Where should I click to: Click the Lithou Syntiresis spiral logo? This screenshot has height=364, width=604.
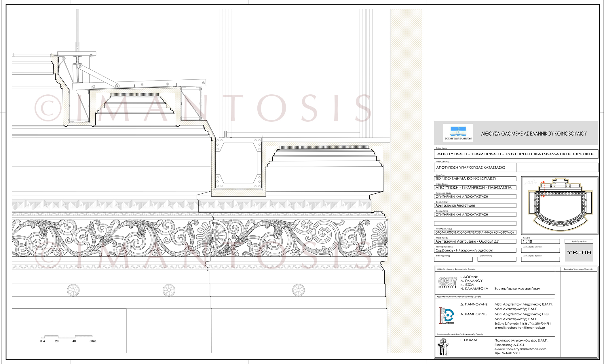[x=447, y=282]
